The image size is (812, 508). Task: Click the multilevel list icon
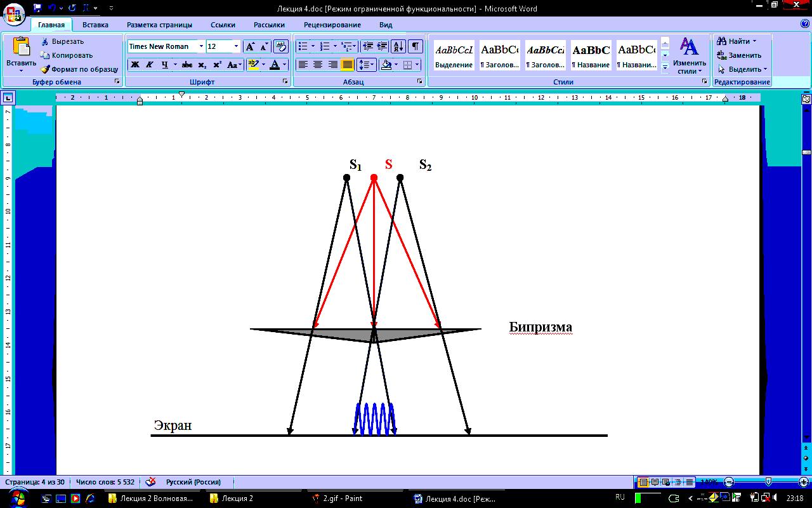pyautogui.click(x=347, y=46)
